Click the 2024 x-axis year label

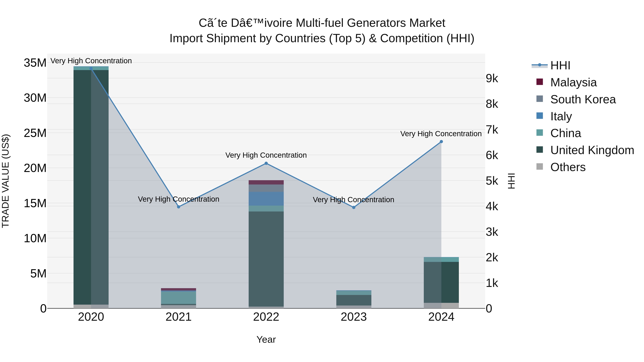coord(441,317)
